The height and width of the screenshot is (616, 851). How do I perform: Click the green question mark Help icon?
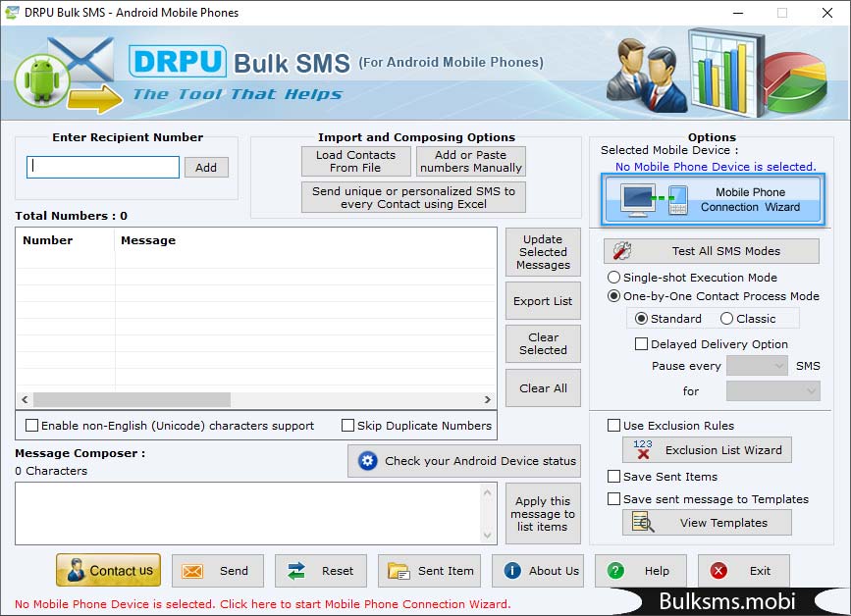tap(615, 571)
